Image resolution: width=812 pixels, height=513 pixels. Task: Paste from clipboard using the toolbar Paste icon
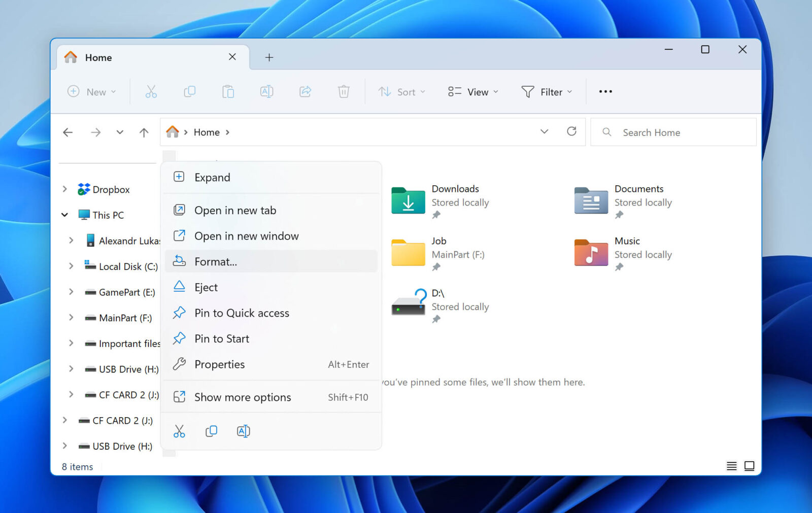(228, 91)
